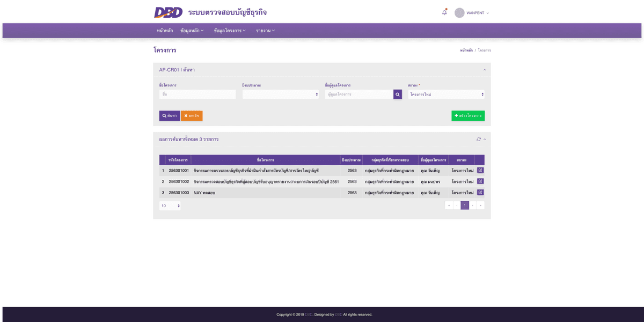
Task: Click the NAY ทดสอบ project name
Action: [x=204, y=193]
